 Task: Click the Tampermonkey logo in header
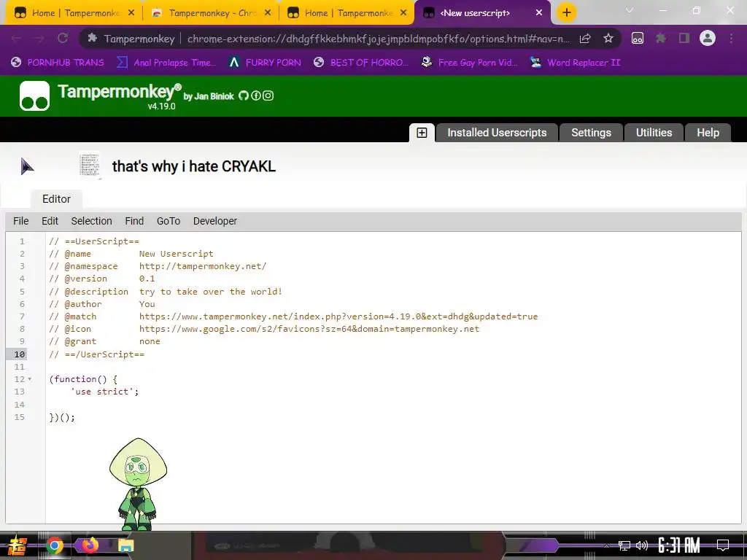coord(34,96)
